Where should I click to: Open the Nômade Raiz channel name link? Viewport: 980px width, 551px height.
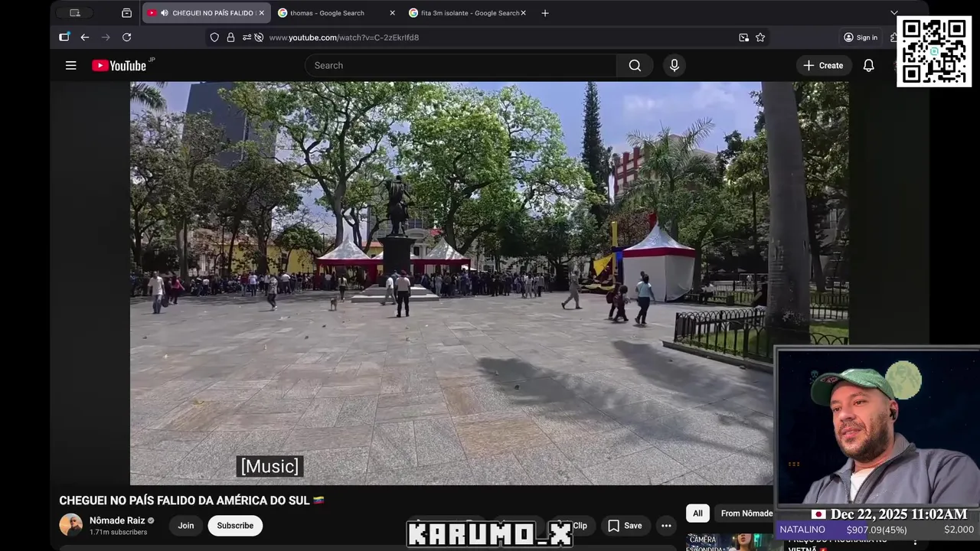click(x=117, y=520)
